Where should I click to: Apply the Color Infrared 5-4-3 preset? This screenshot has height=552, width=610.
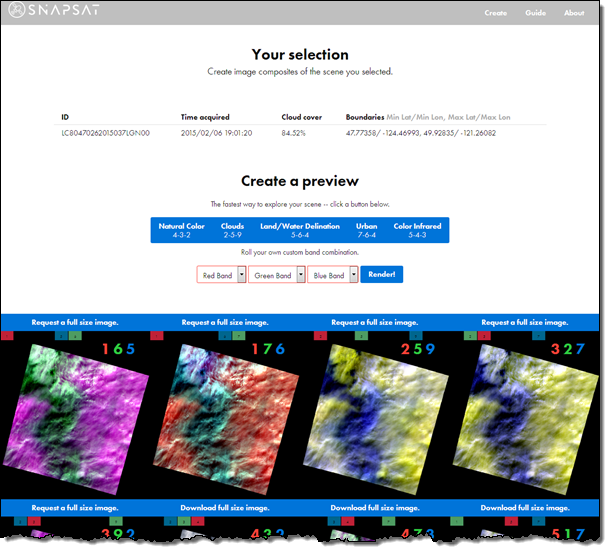416,230
